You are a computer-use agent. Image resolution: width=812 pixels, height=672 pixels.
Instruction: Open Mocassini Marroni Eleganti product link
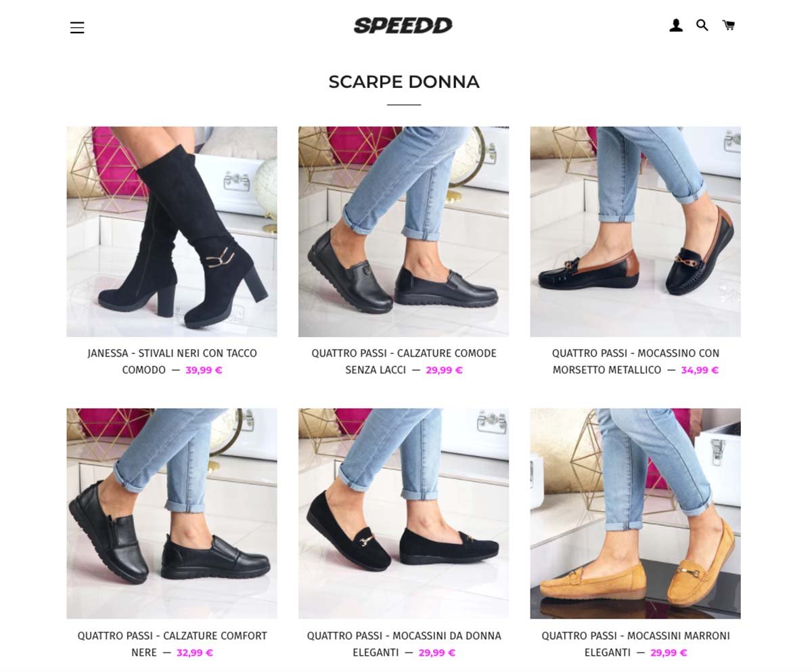[635, 644]
